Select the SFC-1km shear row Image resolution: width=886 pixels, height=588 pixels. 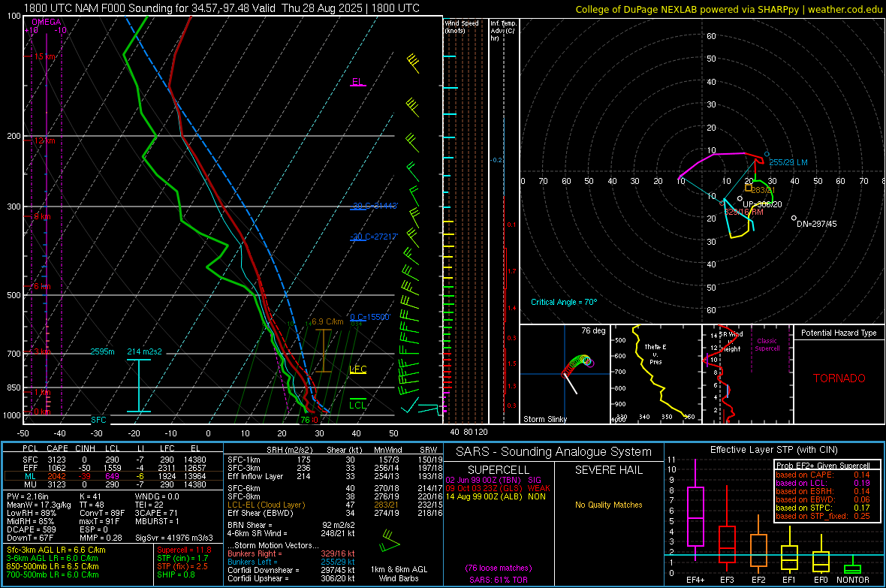pos(335,460)
